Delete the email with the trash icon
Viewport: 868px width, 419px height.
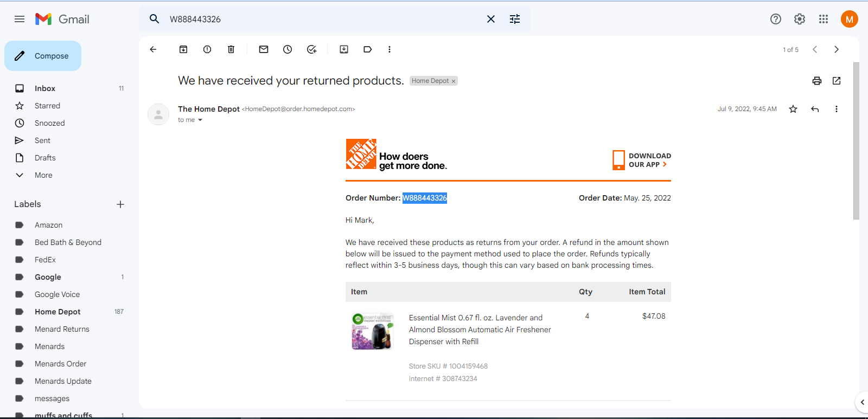(231, 49)
